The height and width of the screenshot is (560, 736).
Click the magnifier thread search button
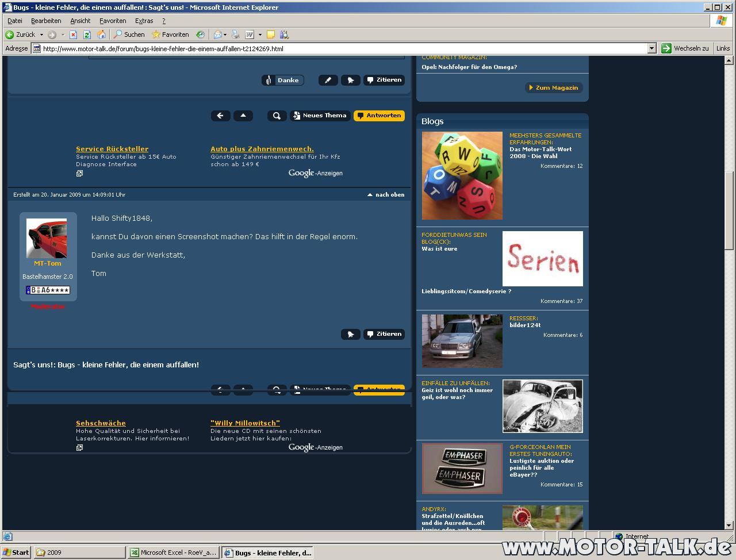point(277,116)
